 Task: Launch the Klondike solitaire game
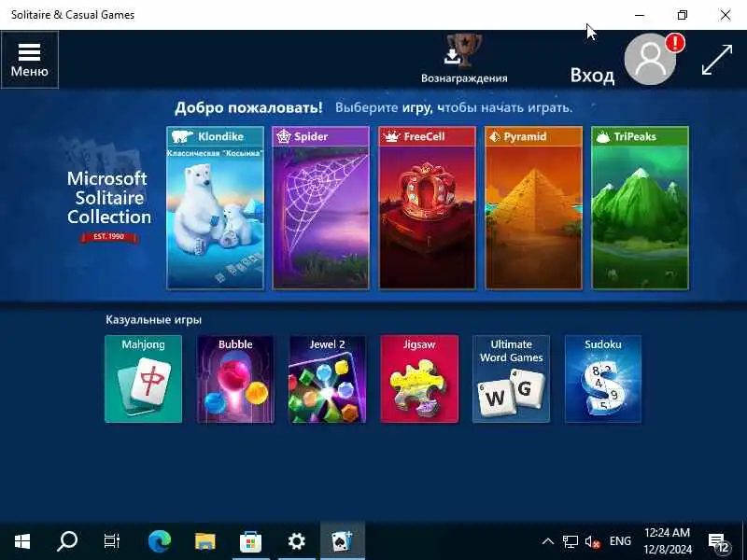coord(216,207)
